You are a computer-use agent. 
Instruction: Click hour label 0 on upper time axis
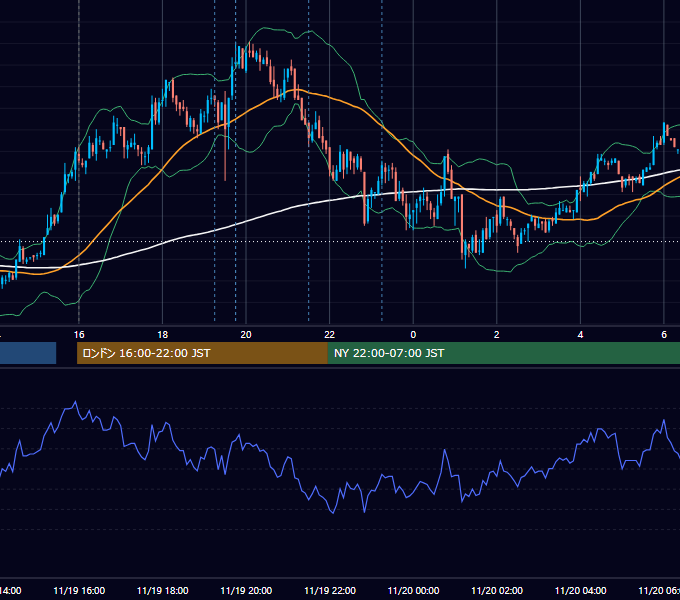click(413, 335)
